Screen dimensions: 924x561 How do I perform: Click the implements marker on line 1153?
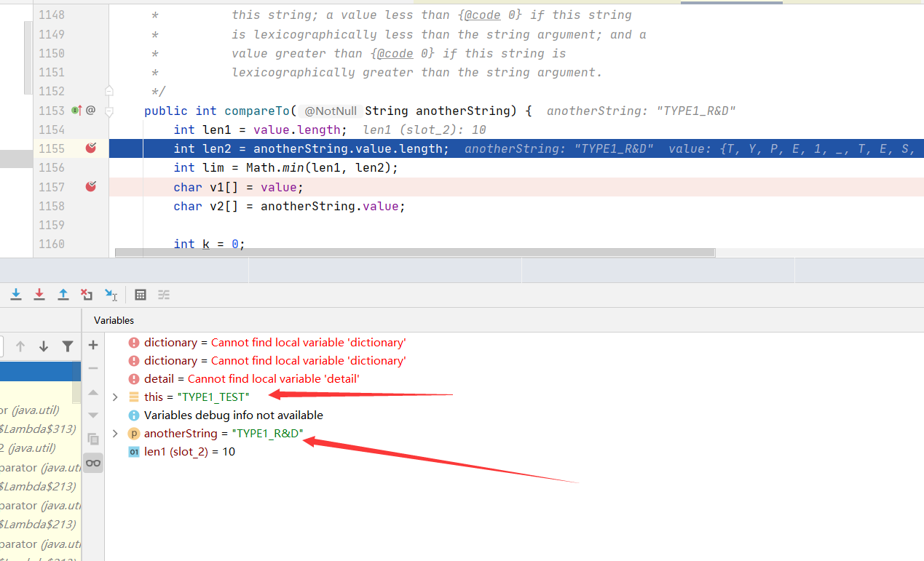[76, 111]
